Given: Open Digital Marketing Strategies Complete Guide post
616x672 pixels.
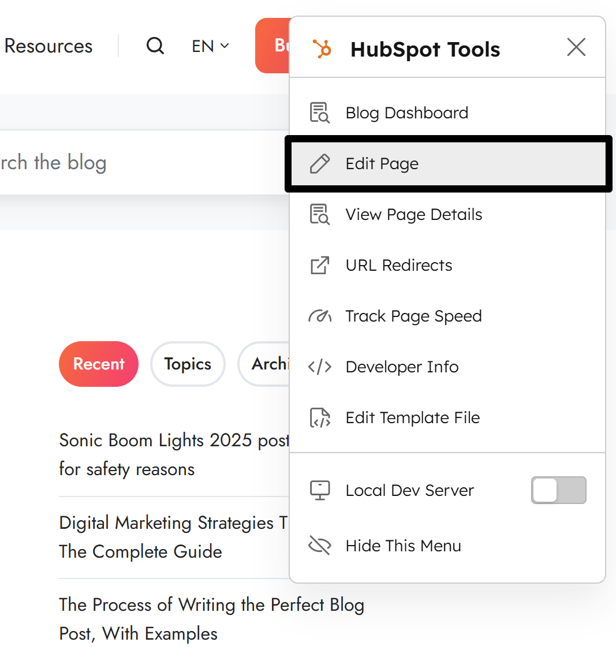Looking at the screenshot, I should coord(174,537).
